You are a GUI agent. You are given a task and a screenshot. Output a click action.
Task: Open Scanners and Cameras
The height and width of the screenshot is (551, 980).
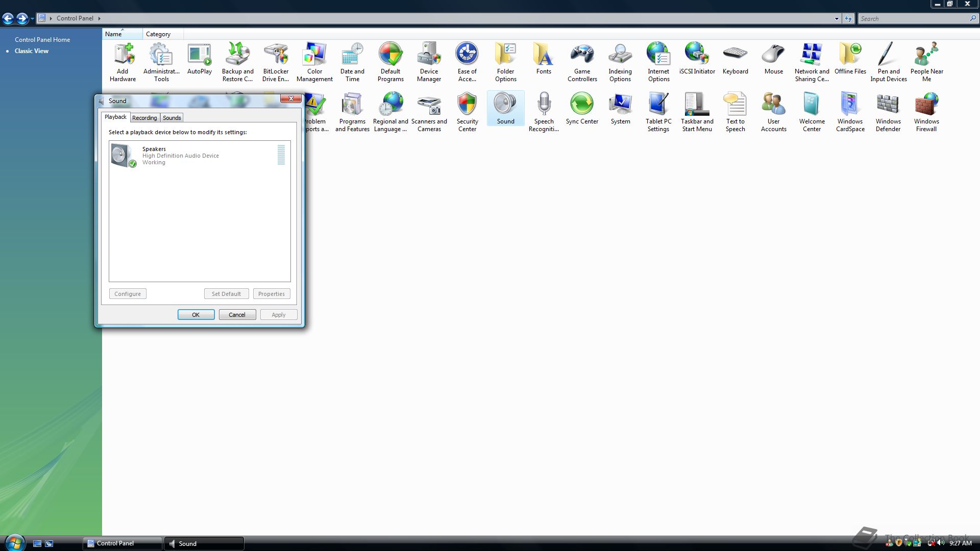(429, 112)
